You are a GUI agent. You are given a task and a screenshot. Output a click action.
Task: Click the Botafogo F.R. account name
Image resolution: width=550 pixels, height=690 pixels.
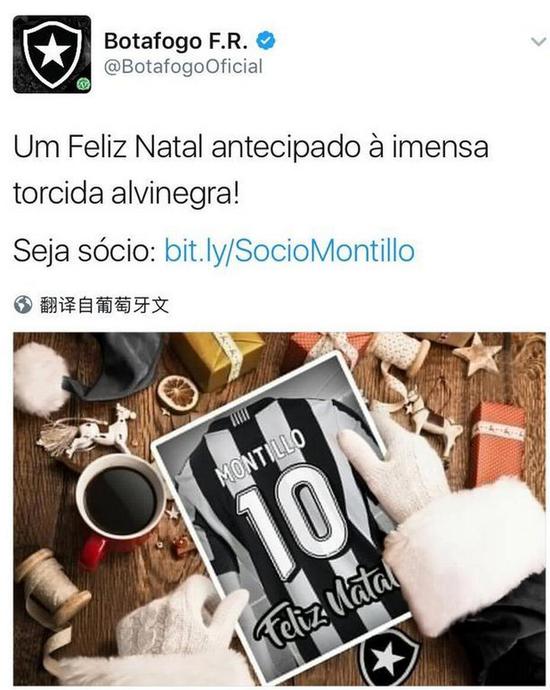(176, 41)
